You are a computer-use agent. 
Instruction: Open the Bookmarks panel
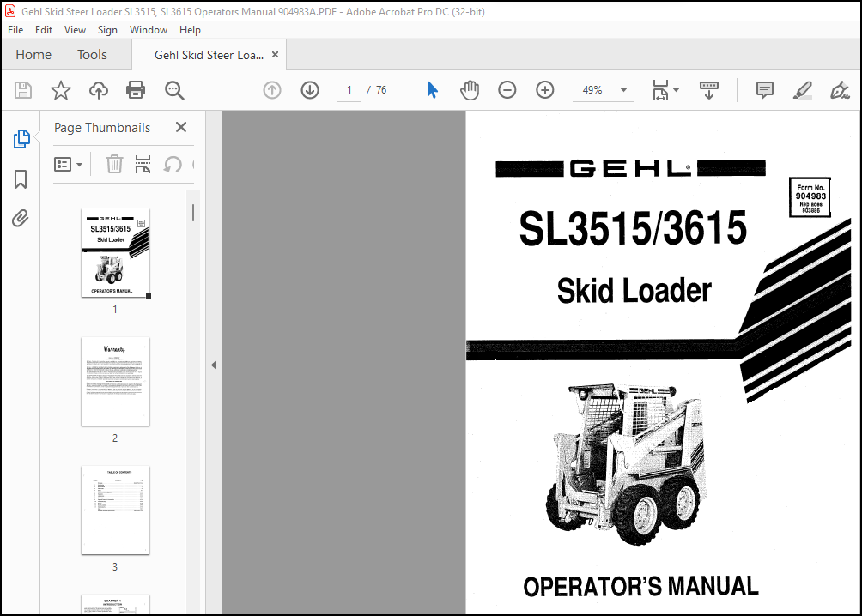pyautogui.click(x=21, y=179)
